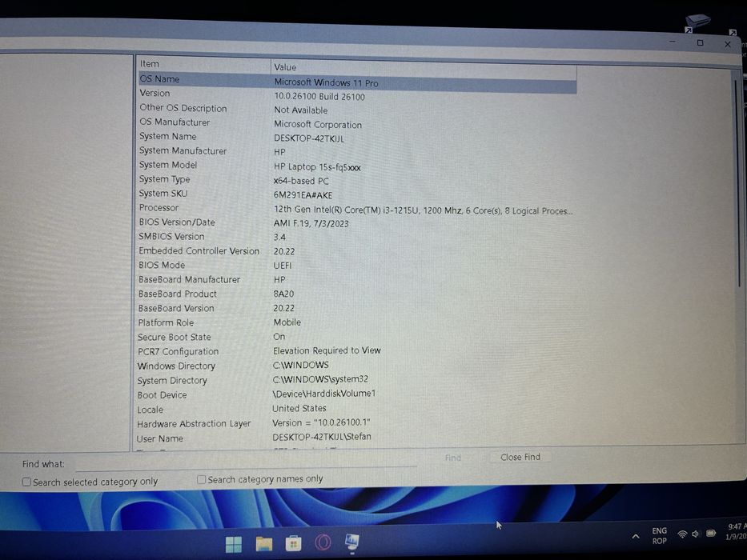Click the value Microsoft Windows 11 Pro
Screen dimensions: 747x560
(327, 83)
